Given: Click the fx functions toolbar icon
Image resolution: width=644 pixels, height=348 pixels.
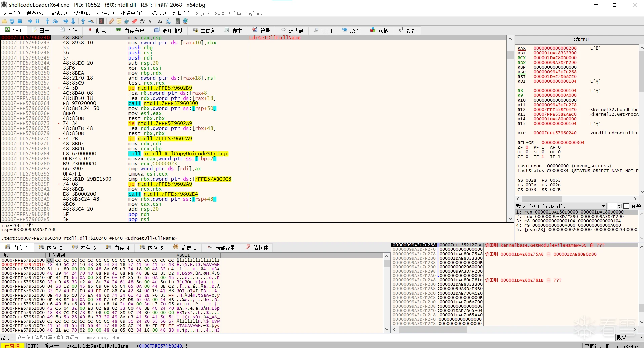Looking at the screenshot, I should coord(142,21).
